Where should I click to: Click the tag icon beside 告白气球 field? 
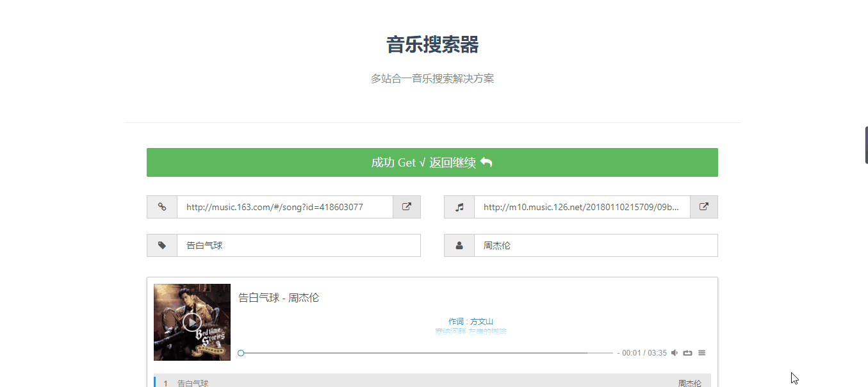point(162,245)
